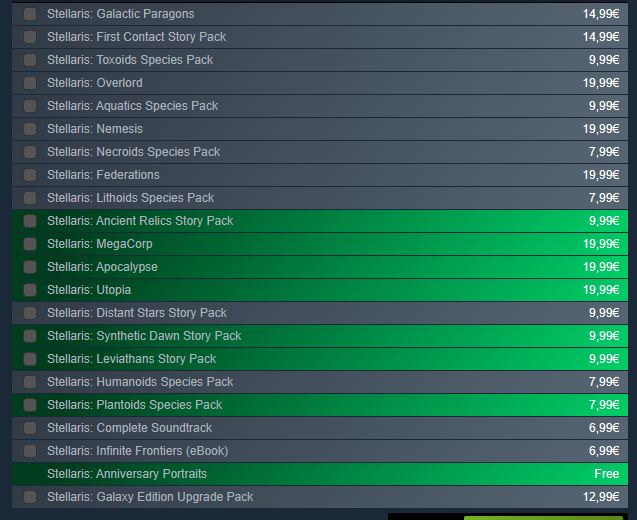Open Stellaris: Complete Soundtrack link
This screenshot has height=520, width=637.
click(130, 428)
